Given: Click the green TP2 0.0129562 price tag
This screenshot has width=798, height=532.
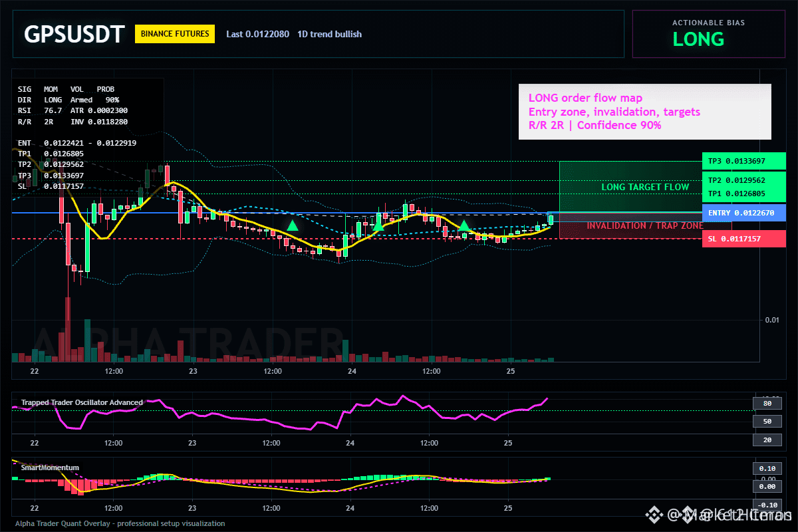Looking at the screenshot, I should click(744, 180).
